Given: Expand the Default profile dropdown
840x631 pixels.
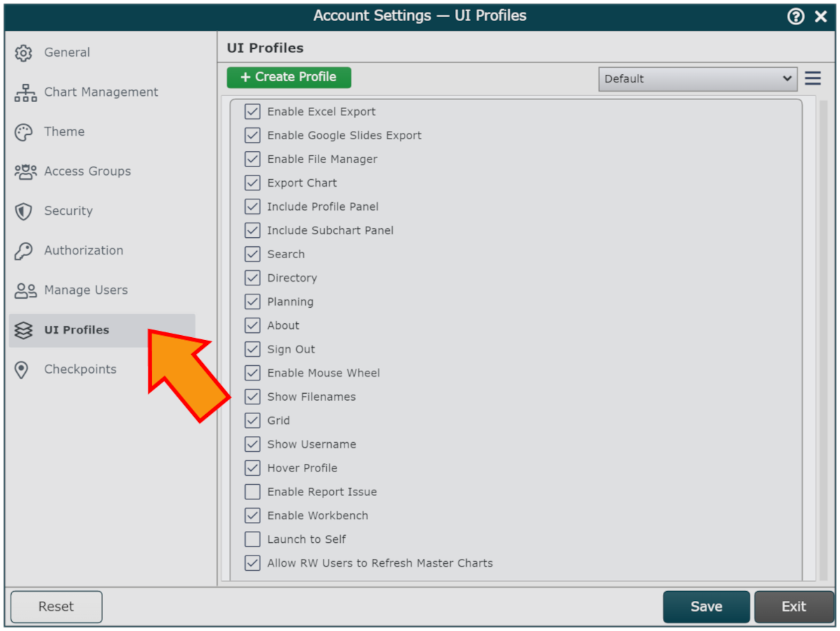Looking at the screenshot, I should pos(698,79).
